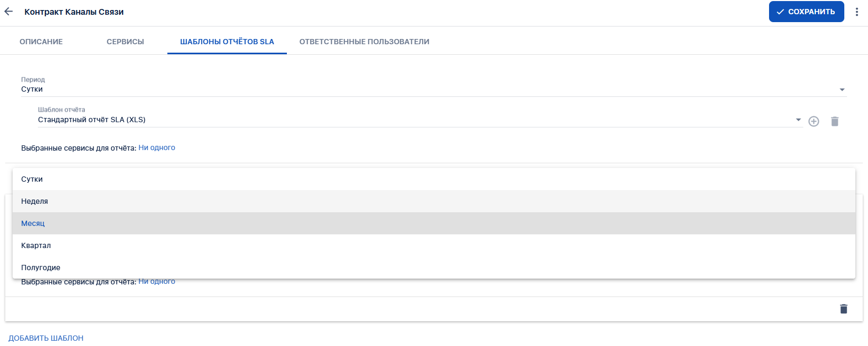The width and height of the screenshot is (868, 346).
Task: Click the Контракт Каналы Связи page title
Action: (74, 12)
